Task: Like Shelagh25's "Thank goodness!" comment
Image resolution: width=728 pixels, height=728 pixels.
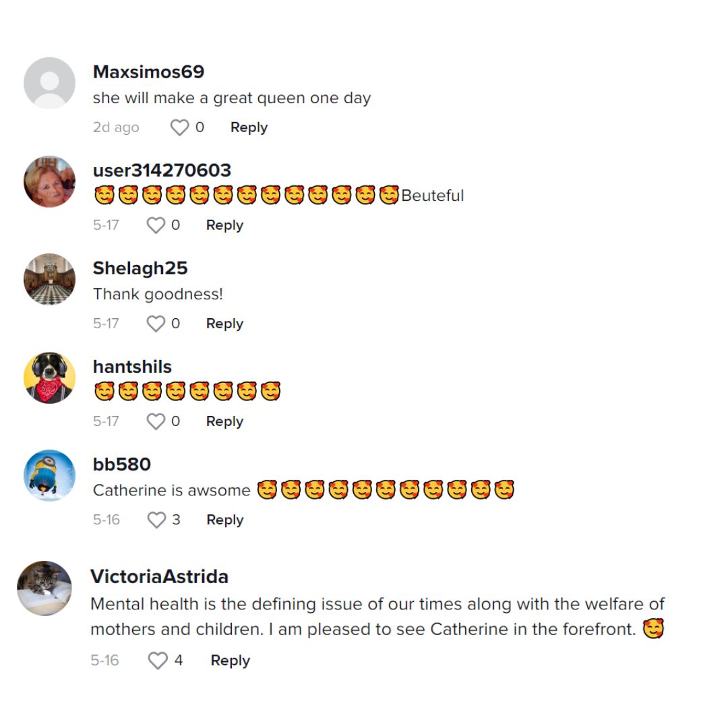Action: click(156, 324)
